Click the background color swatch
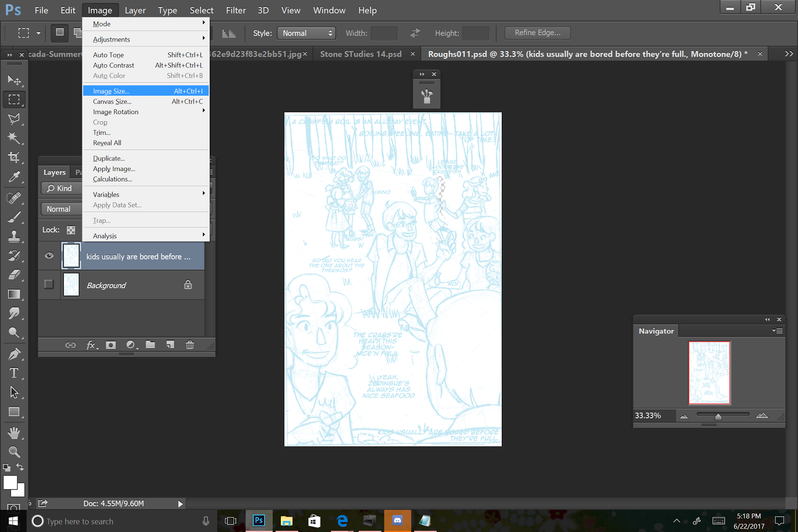 [21, 493]
